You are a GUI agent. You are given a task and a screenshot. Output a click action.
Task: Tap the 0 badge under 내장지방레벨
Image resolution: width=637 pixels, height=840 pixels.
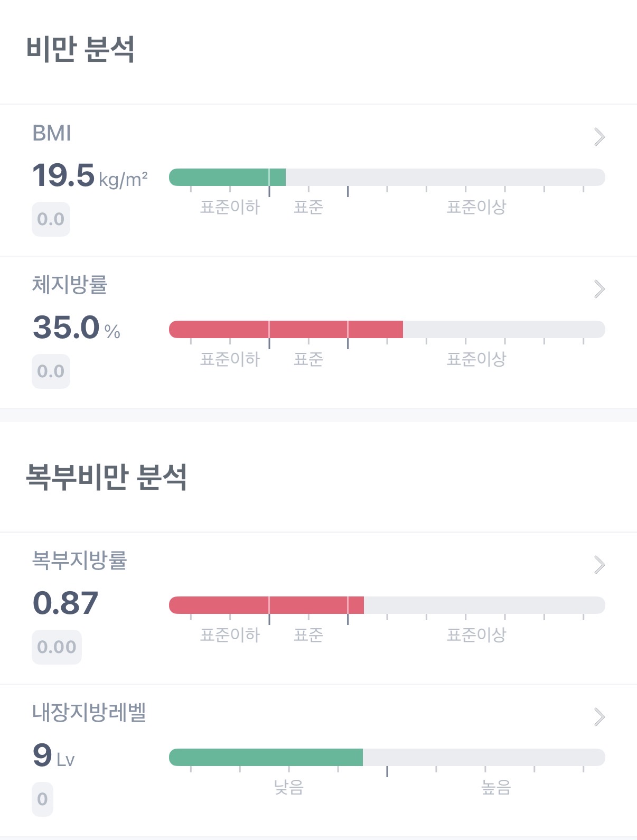[x=42, y=799]
